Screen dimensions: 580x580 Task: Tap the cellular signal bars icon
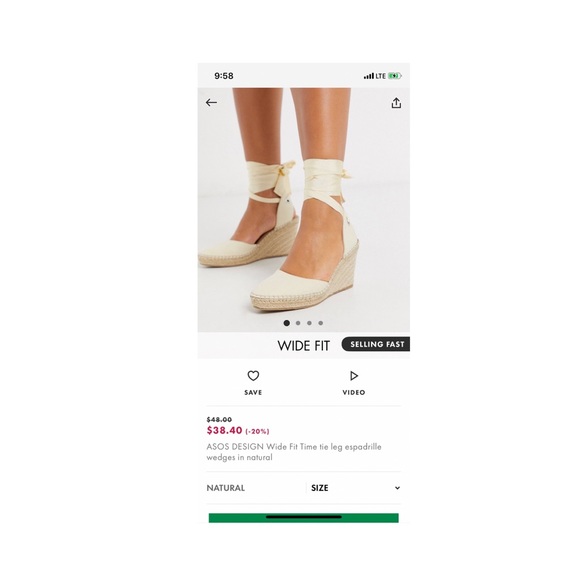[x=368, y=76]
